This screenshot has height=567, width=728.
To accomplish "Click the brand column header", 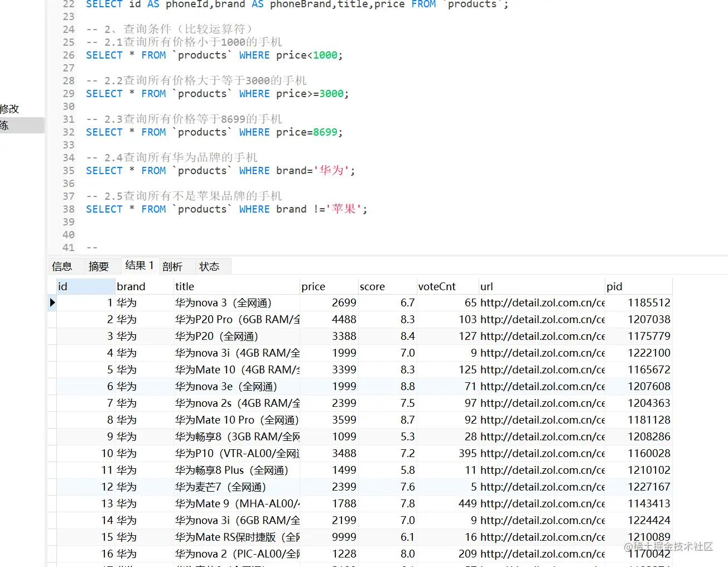I will [144, 286].
